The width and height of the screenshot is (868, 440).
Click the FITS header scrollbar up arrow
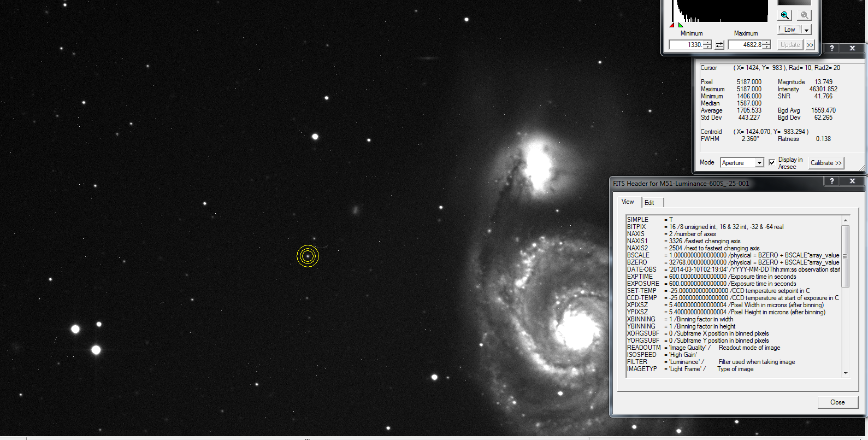pos(846,220)
